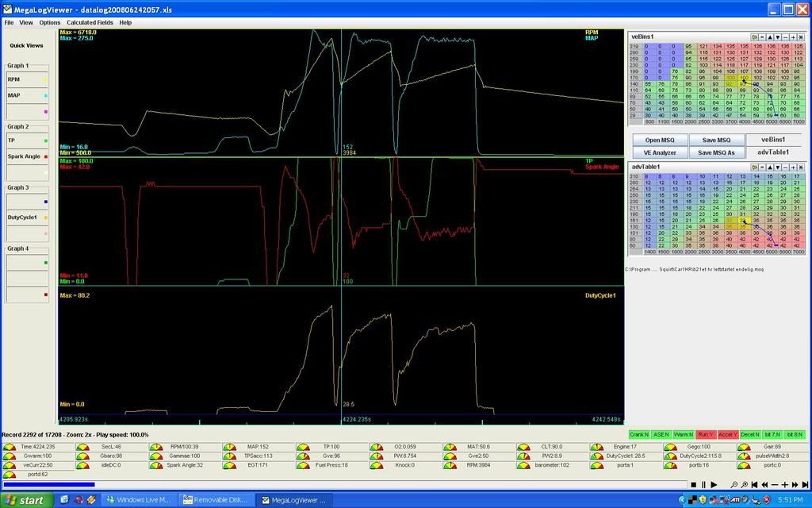
Task: Click the equals icon in veBins1 header
Action: tap(762, 37)
